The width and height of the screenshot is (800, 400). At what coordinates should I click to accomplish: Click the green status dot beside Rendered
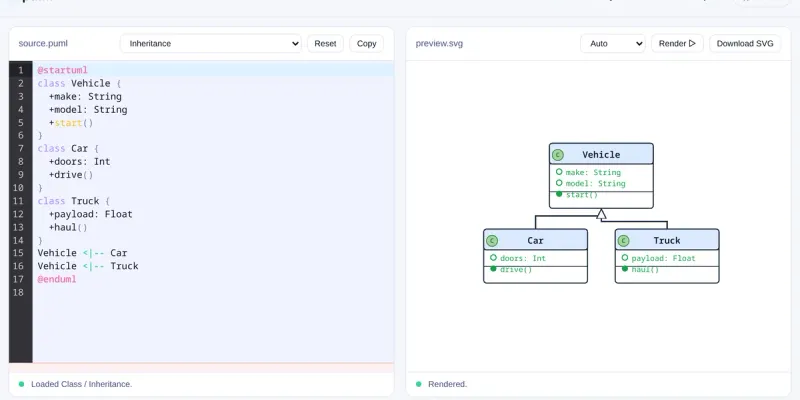pos(418,384)
